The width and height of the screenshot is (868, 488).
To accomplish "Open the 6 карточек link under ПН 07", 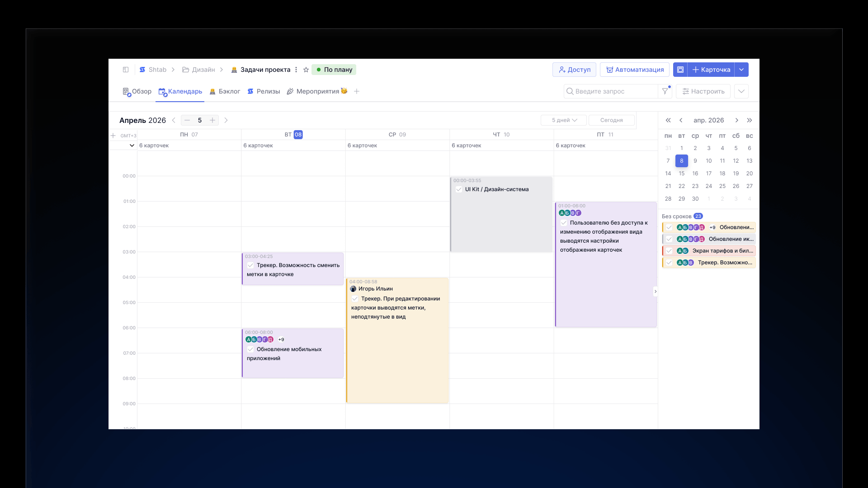I will [x=154, y=145].
